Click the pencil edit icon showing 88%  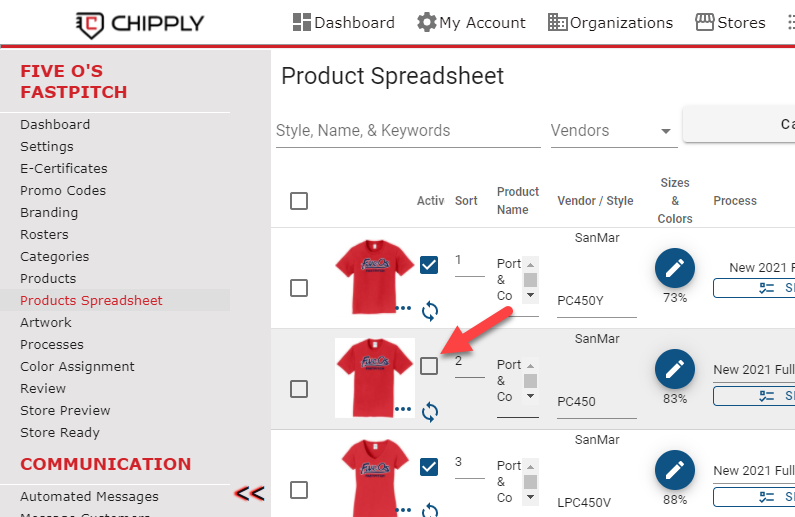[x=674, y=470]
